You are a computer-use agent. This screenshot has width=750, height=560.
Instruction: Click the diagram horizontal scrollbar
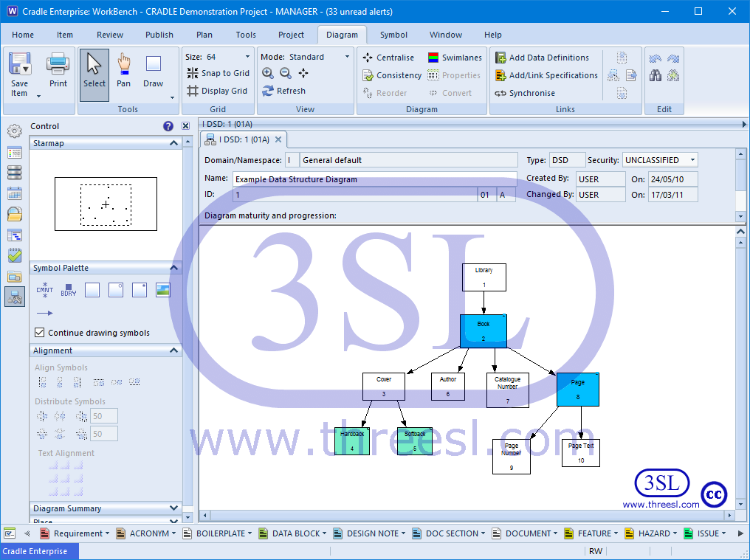[468, 515]
